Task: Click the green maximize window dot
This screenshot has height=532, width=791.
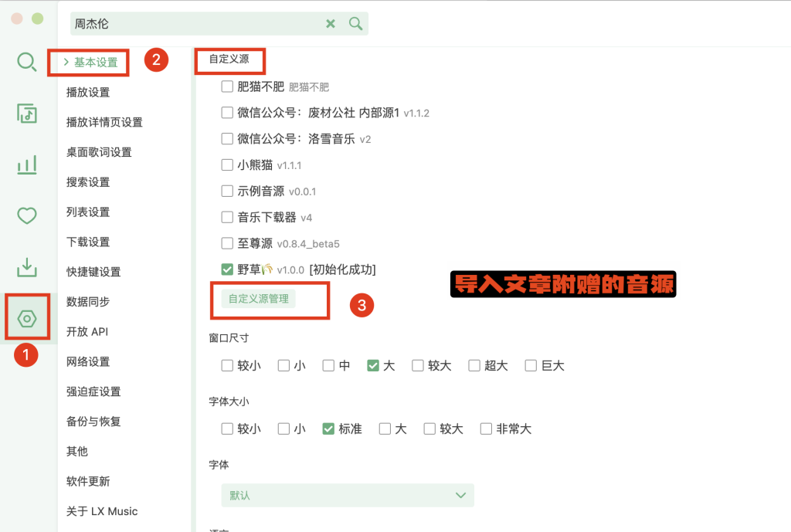Action: pos(37,19)
